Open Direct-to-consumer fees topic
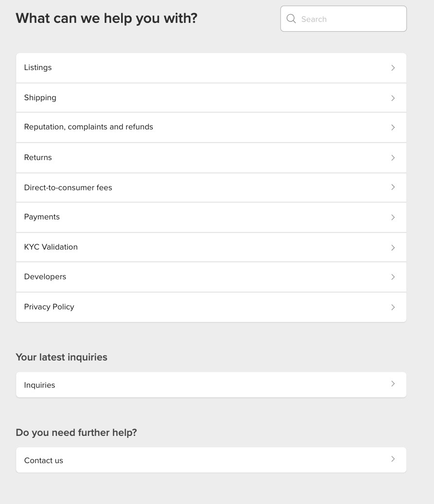This screenshot has height=504, width=434. (211, 187)
